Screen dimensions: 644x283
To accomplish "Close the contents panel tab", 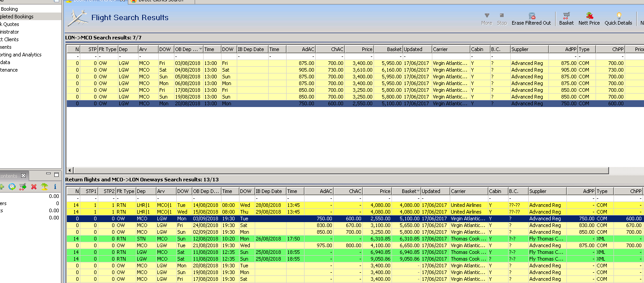I will click(24, 176).
